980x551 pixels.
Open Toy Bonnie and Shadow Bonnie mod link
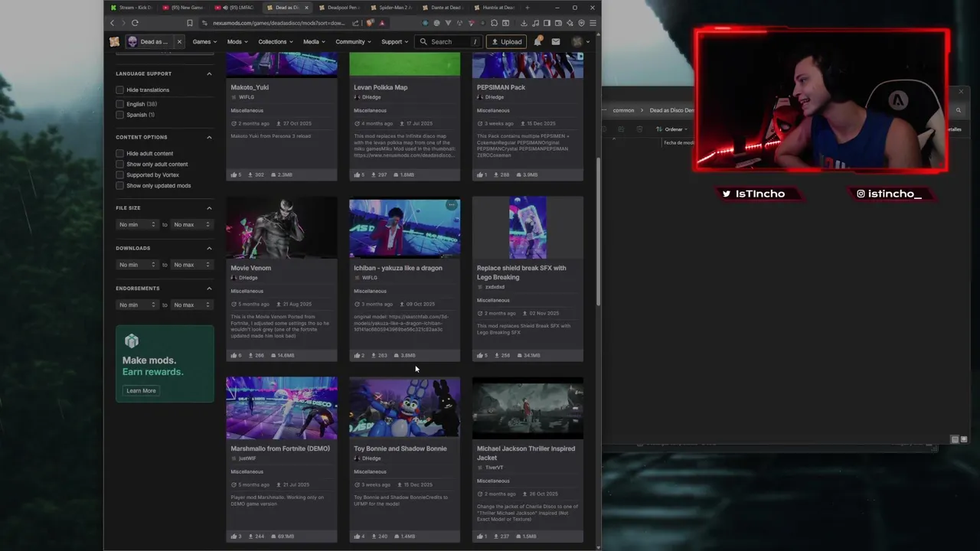pyautogui.click(x=400, y=448)
